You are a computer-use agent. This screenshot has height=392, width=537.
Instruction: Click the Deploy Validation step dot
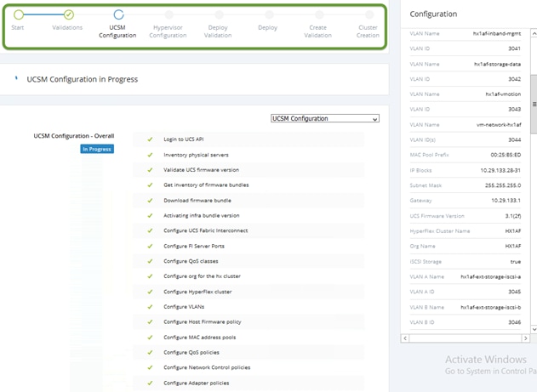(220, 14)
